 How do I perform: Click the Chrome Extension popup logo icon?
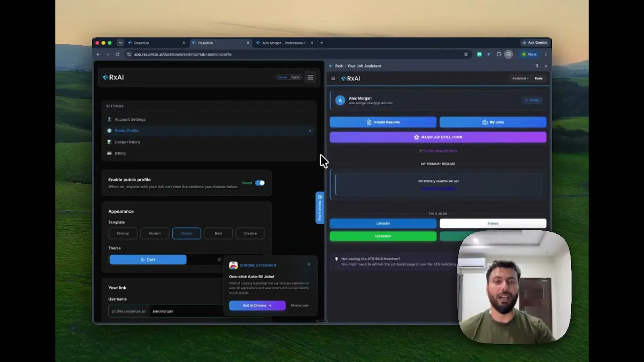click(x=233, y=265)
